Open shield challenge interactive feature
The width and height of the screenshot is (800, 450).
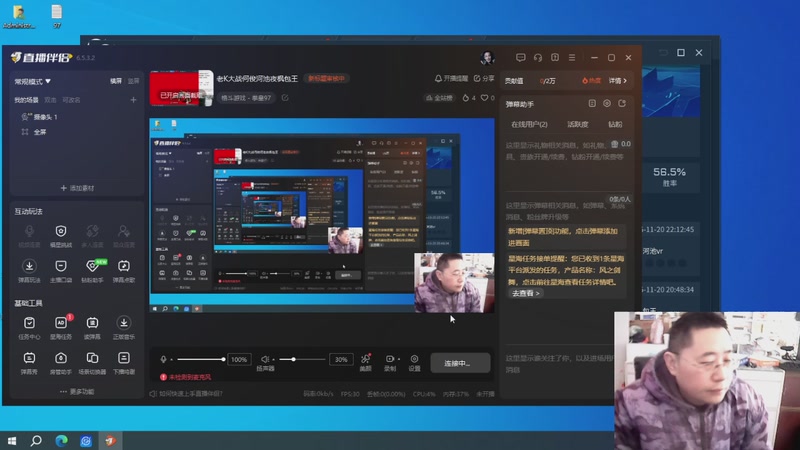coord(61,236)
